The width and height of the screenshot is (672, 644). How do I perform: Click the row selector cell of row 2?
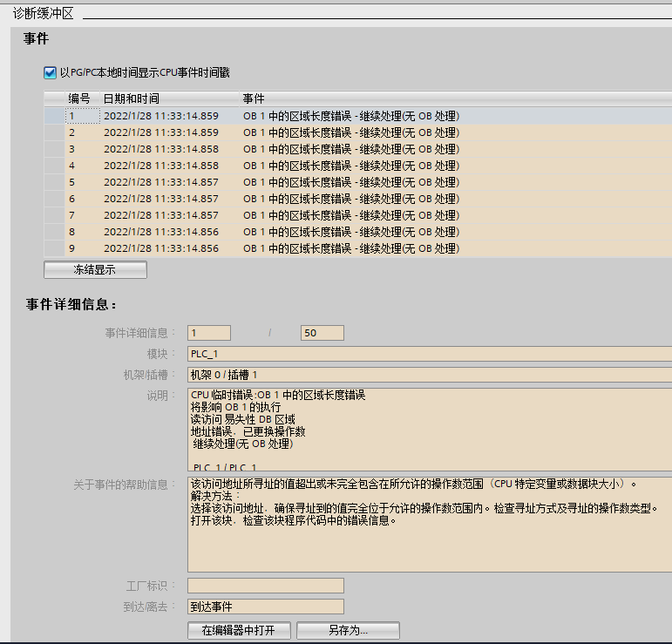point(54,132)
